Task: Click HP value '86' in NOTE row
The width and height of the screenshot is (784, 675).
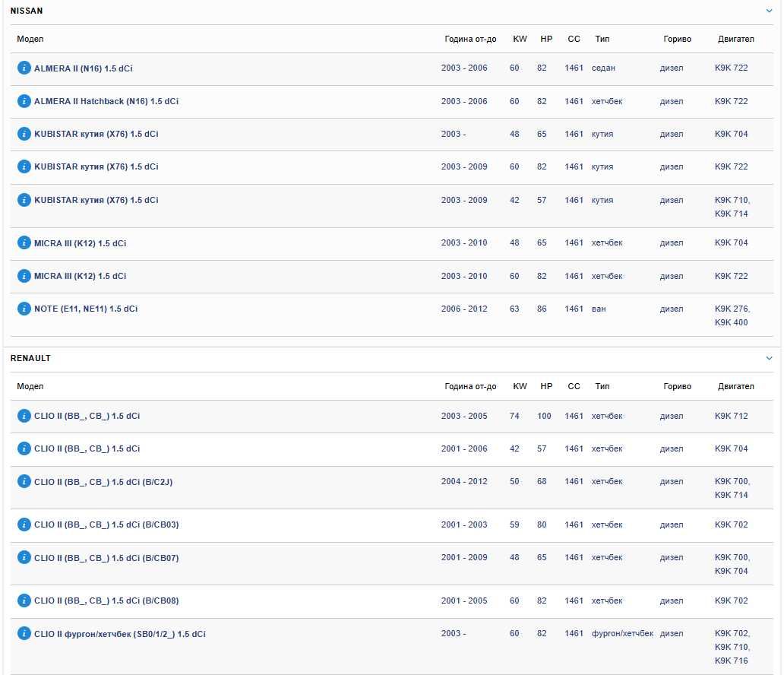Action: click(x=542, y=309)
